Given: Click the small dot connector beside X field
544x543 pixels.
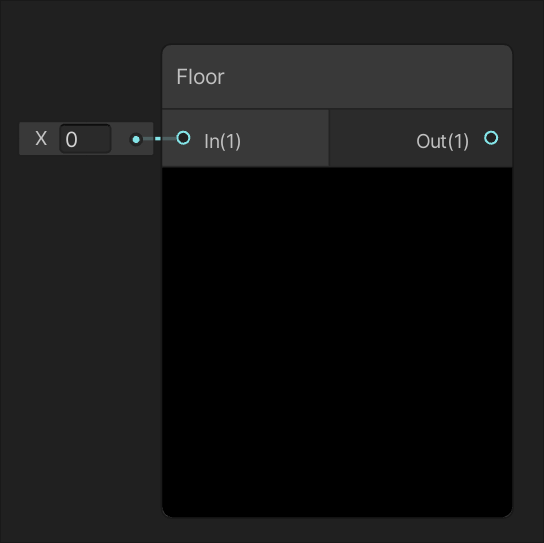Looking at the screenshot, I should 136,139.
